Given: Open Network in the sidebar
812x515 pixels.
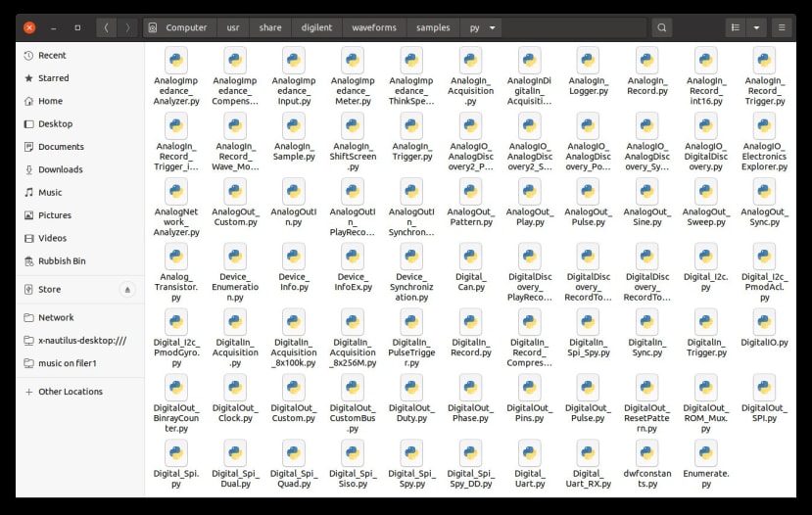Looking at the screenshot, I should pyautogui.click(x=80, y=317).
